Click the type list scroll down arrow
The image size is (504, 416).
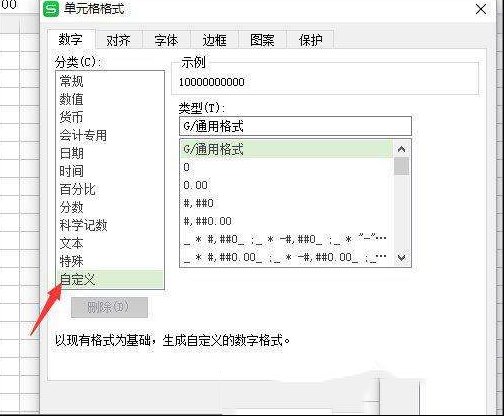coord(401,257)
